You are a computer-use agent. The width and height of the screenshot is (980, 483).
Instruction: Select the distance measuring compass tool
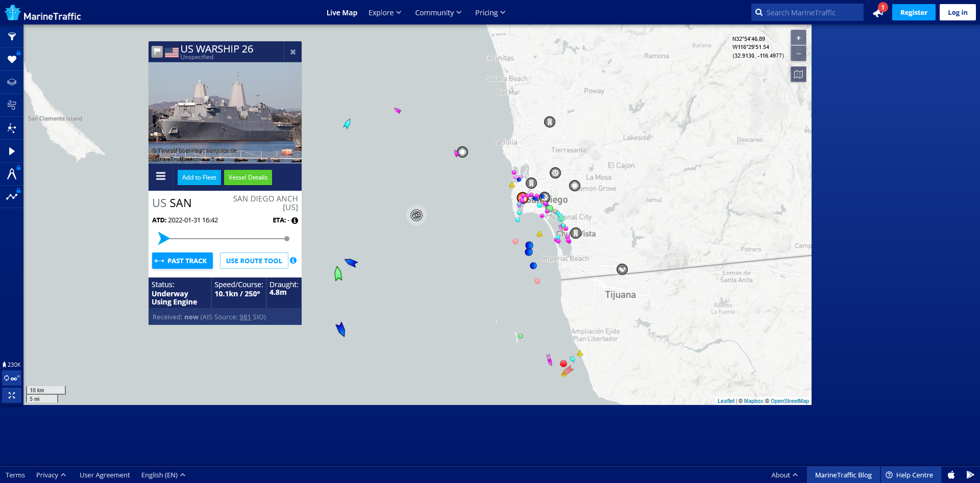point(12,174)
